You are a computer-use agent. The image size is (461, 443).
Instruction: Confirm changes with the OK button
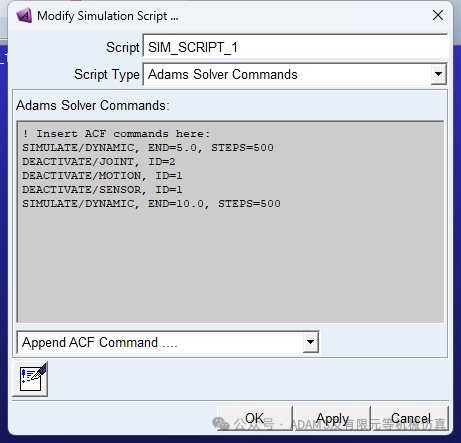(x=255, y=418)
